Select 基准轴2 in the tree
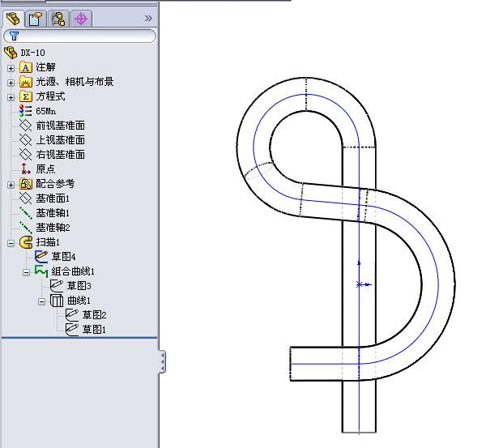The height and width of the screenshot is (448, 503). pos(53,228)
